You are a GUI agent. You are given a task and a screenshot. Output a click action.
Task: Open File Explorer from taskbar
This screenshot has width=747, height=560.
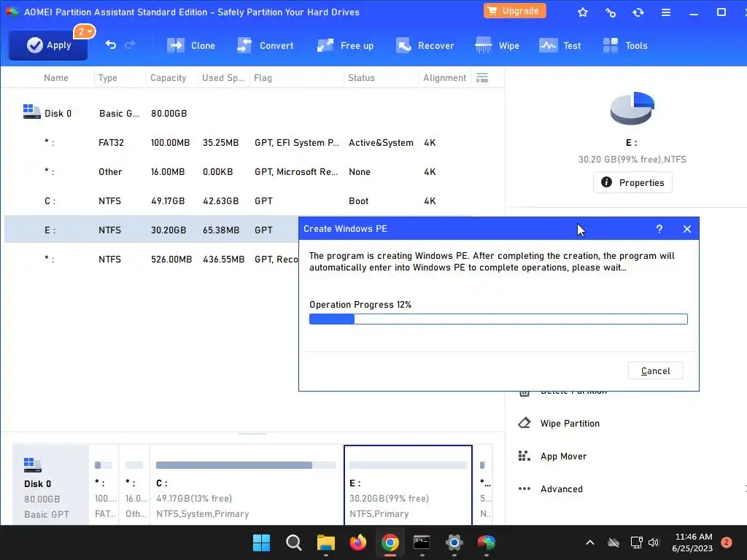click(x=326, y=542)
